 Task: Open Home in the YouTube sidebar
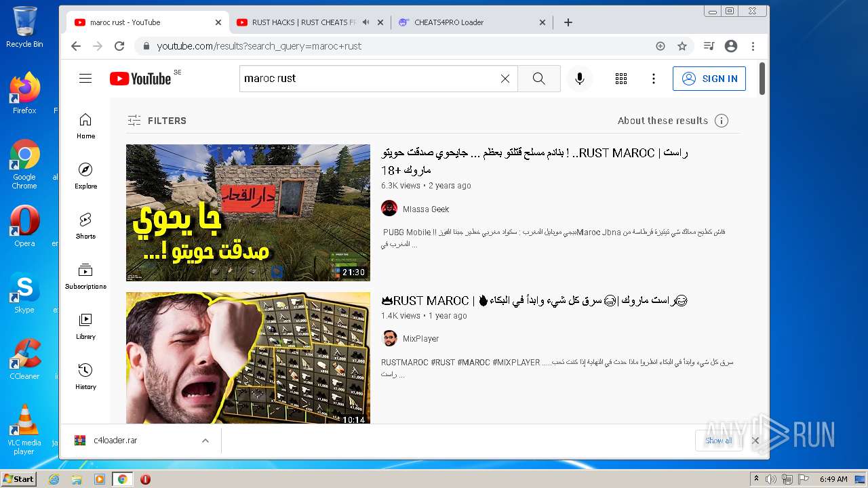pos(85,126)
